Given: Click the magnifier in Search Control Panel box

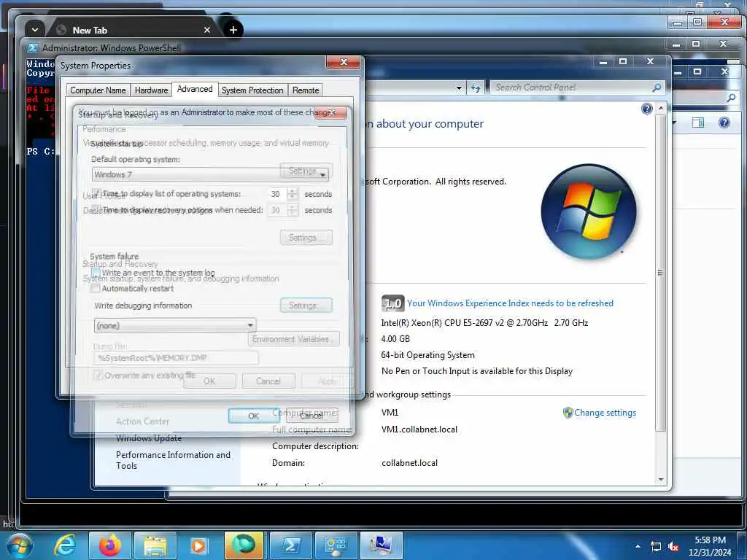Looking at the screenshot, I should point(657,87).
